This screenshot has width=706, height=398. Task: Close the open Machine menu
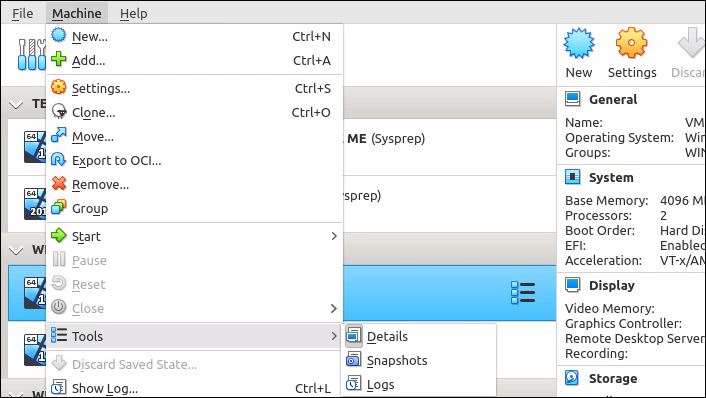(77, 14)
